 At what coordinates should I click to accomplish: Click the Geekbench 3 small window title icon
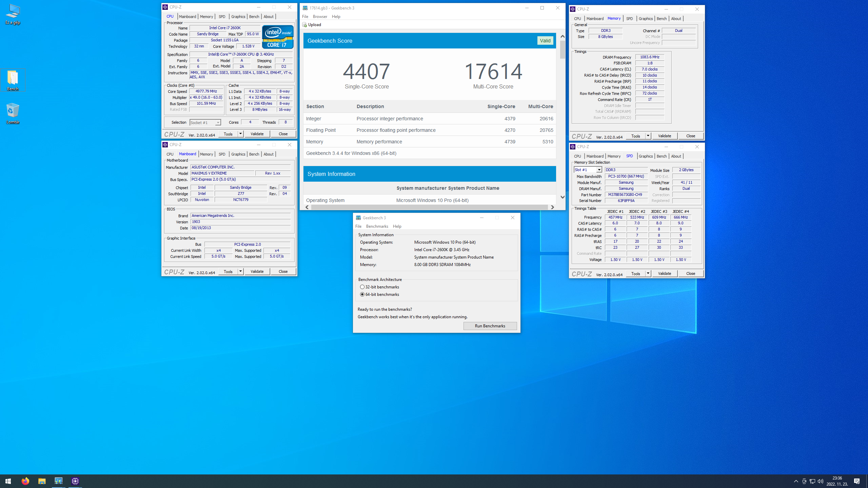[x=358, y=218]
